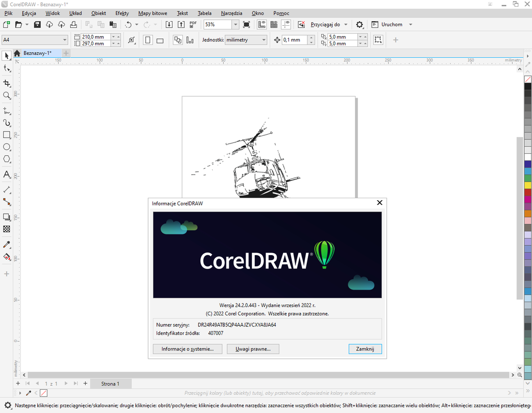Select the Zoom tool in toolbox
This screenshot has width=532, height=413.
coord(6,96)
